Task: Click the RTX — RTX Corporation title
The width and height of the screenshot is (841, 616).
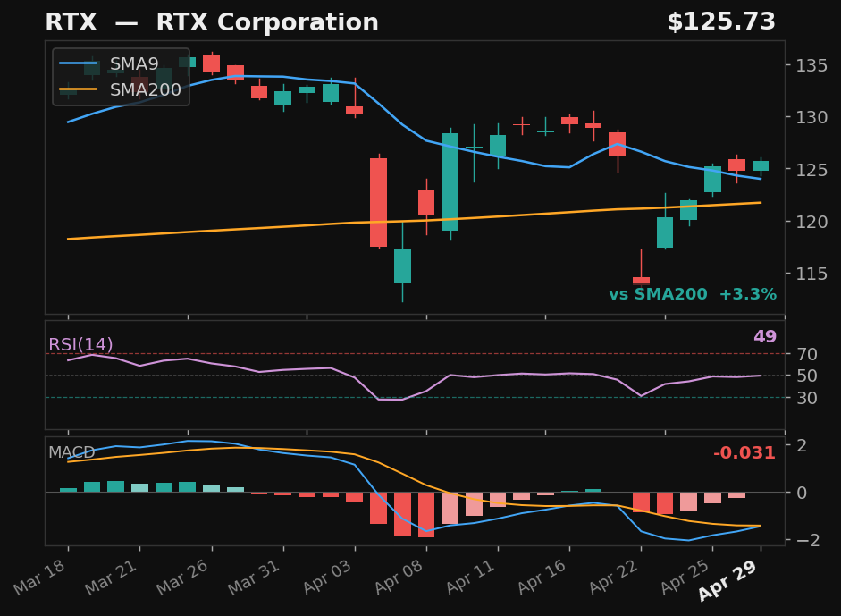Action: click(212, 22)
